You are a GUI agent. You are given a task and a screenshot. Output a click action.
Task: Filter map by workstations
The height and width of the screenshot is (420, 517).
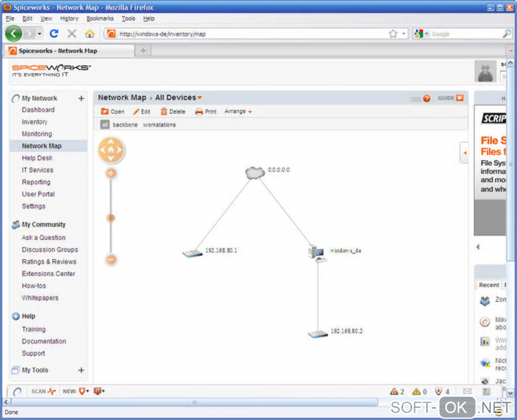point(159,125)
